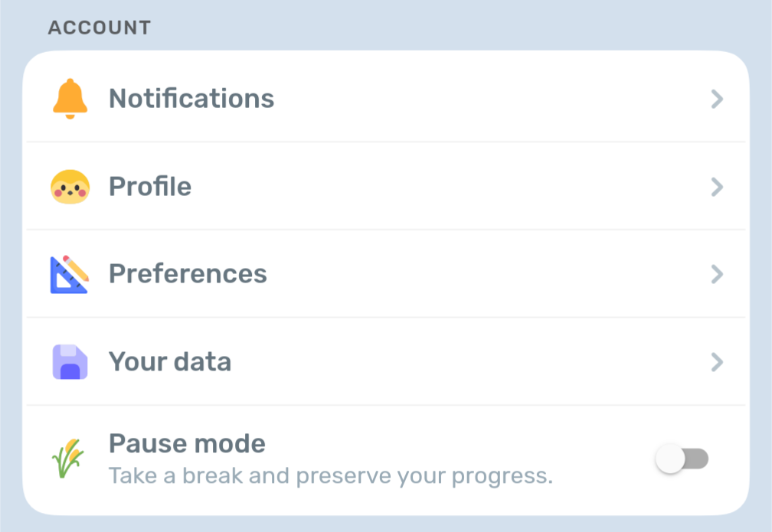Open the Notifications settings
Screen dimensions: 772x532
pyautogui.click(x=191, y=99)
